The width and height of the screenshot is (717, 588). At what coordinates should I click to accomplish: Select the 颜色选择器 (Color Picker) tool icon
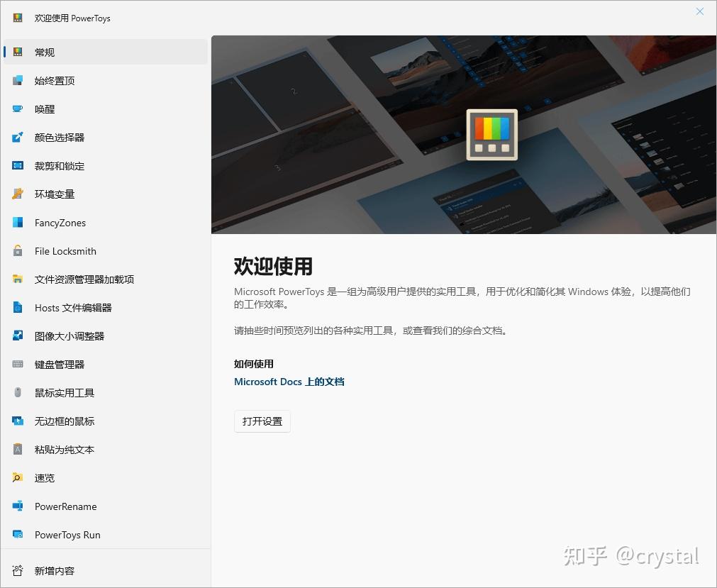[x=17, y=137]
